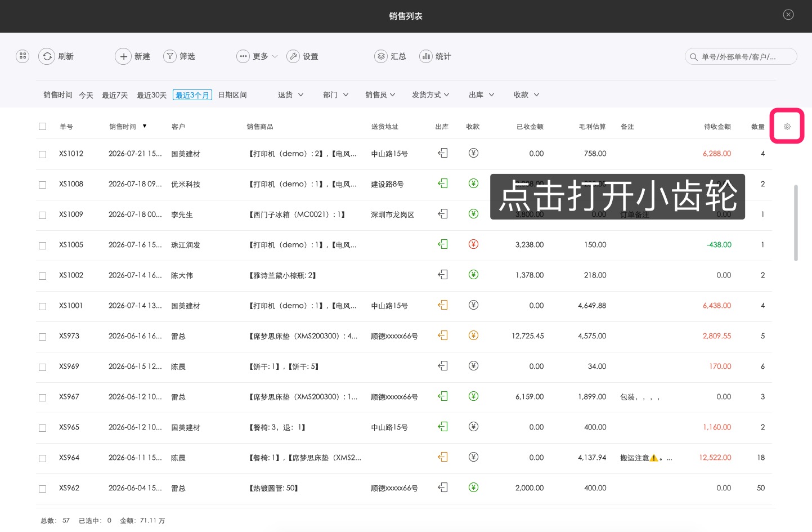Click green 出库 icon for XS1008
Viewport: 812px width, 532px height.
click(443, 184)
